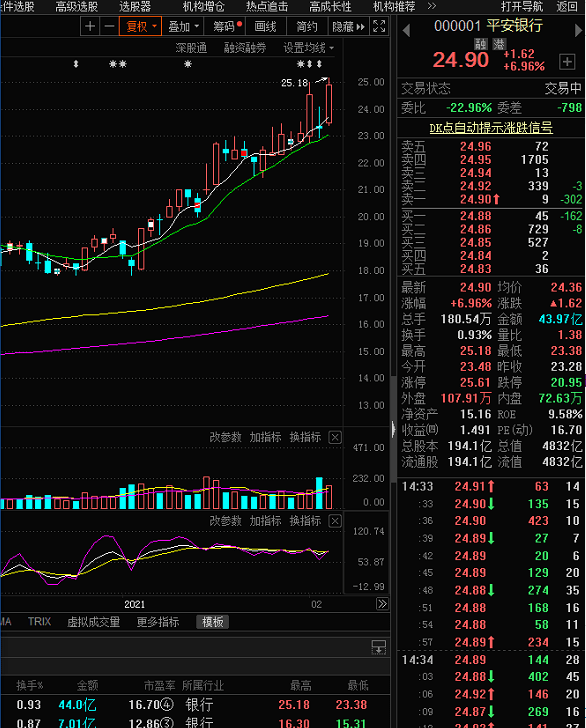Image resolution: width=586 pixels, height=728 pixels.
Task: Sort table by 所属行业 column header
Action: [203, 685]
